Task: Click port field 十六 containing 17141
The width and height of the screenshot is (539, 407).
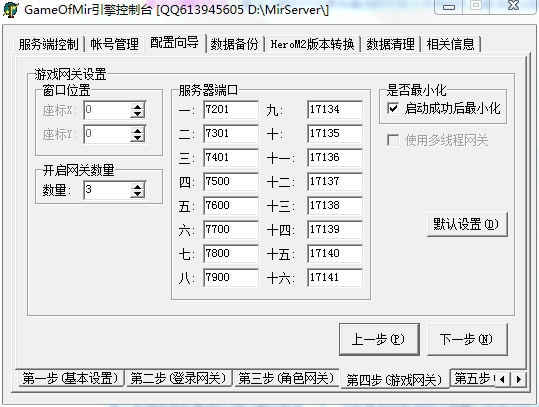Action: pyautogui.click(x=335, y=277)
